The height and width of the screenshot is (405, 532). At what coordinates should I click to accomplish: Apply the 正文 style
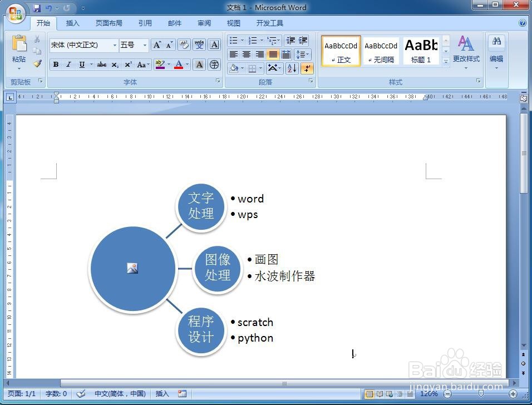[x=341, y=51]
